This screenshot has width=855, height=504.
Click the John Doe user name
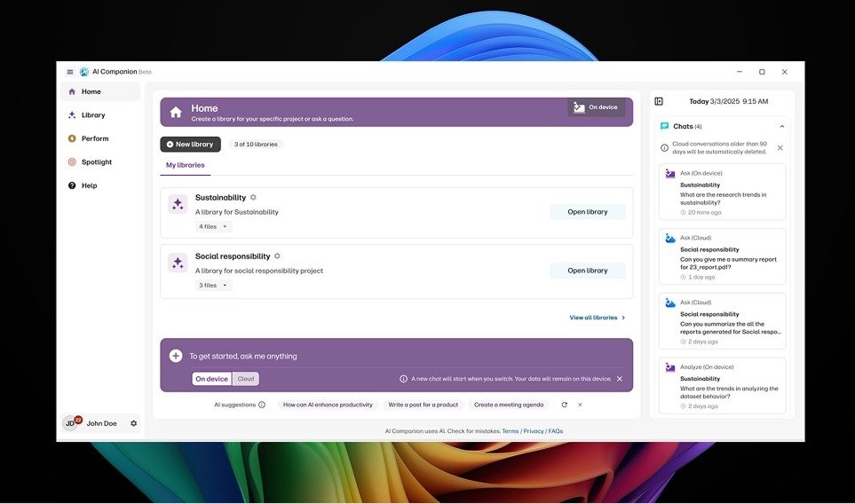pos(102,423)
